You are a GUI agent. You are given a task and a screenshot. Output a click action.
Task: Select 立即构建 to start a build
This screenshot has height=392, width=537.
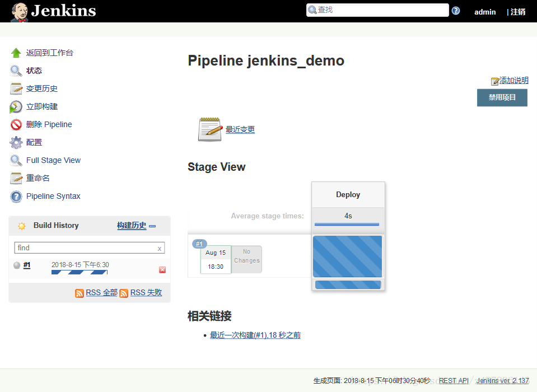[42, 106]
